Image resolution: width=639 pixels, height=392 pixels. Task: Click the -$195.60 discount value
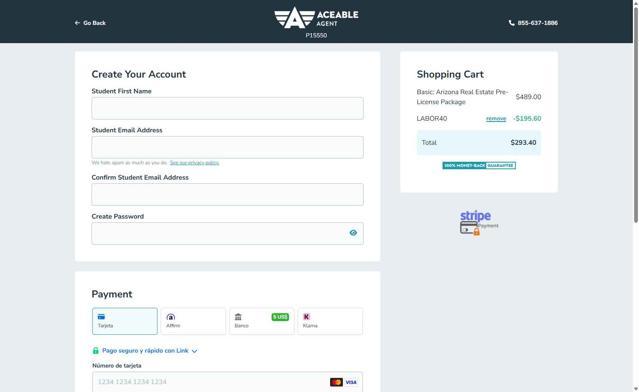pyautogui.click(x=527, y=119)
